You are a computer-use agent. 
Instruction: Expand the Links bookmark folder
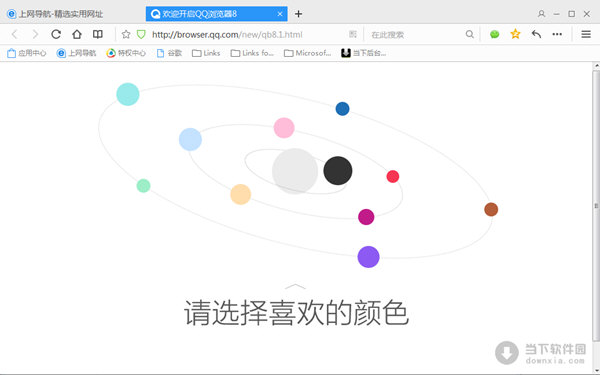(x=206, y=53)
